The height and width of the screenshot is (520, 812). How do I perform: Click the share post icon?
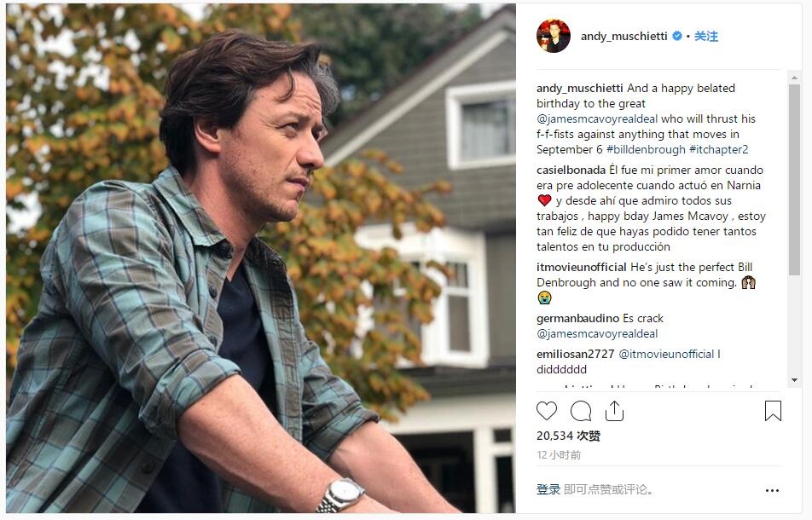tap(614, 411)
